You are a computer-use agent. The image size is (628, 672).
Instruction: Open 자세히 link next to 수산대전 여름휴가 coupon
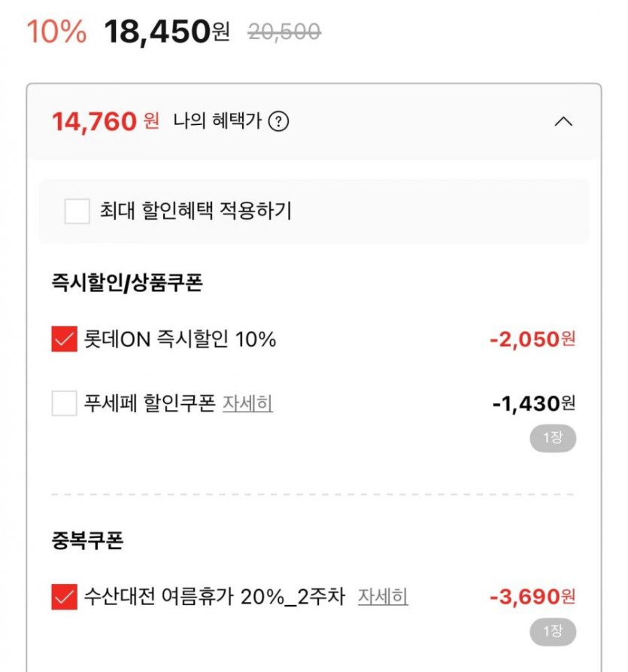coord(382,598)
